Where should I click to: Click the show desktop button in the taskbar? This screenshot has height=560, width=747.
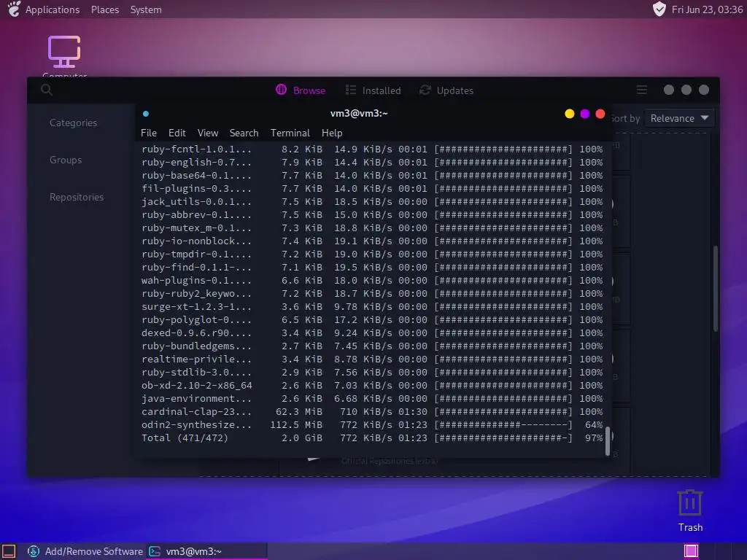coord(9,551)
